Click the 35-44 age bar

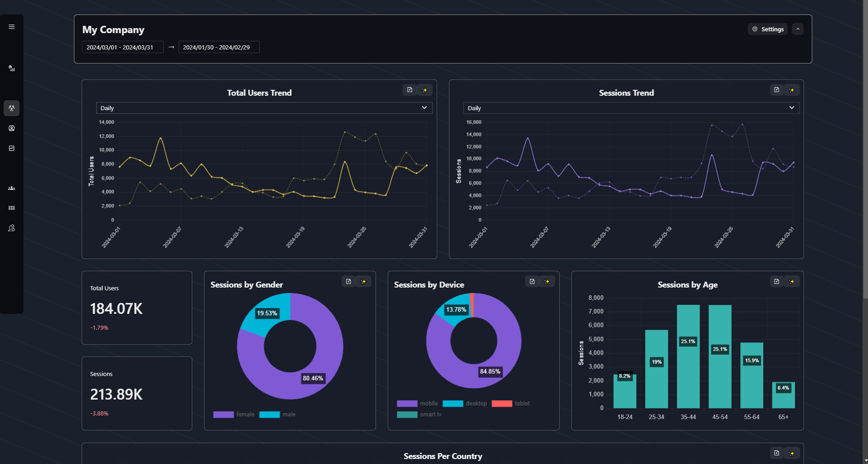[x=688, y=357]
